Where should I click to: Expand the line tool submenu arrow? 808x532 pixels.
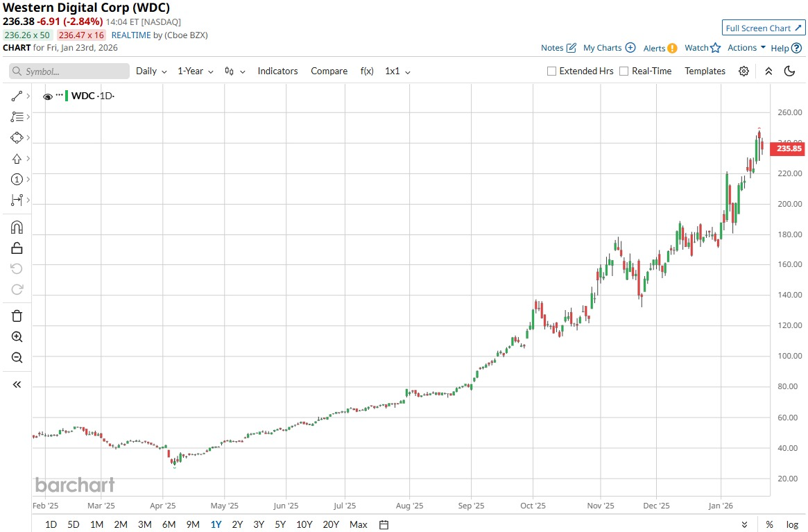28,96
